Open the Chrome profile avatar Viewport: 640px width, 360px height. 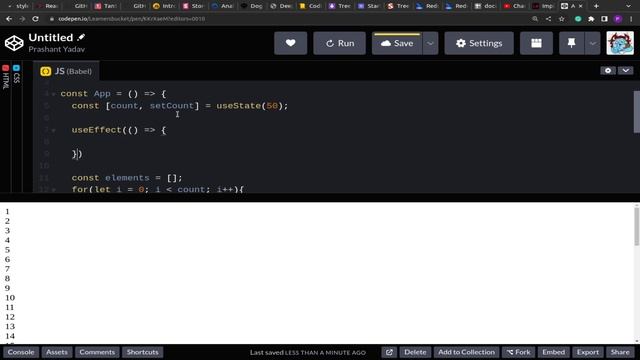tap(618, 19)
